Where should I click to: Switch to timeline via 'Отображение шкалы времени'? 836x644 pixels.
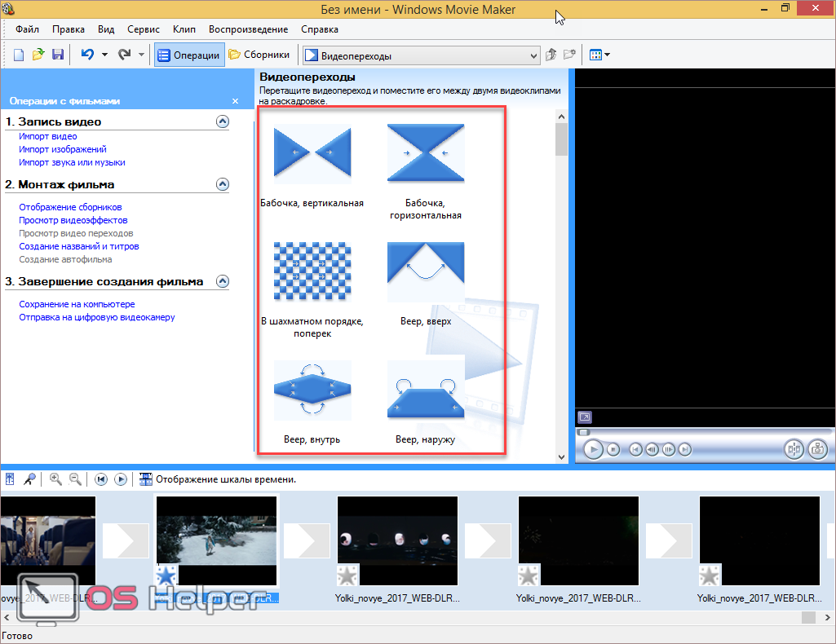click(x=218, y=479)
